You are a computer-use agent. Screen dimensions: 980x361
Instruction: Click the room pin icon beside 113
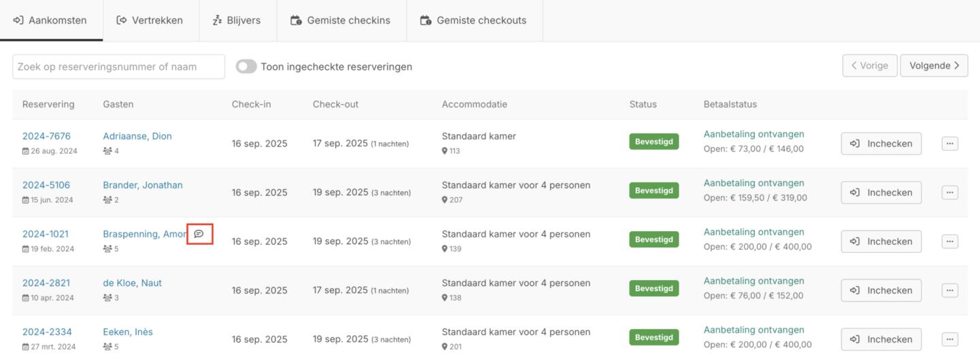(x=445, y=151)
